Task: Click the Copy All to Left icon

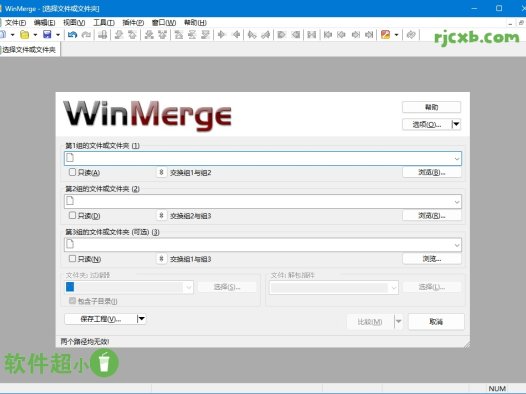Action: [x=296, y=35]
